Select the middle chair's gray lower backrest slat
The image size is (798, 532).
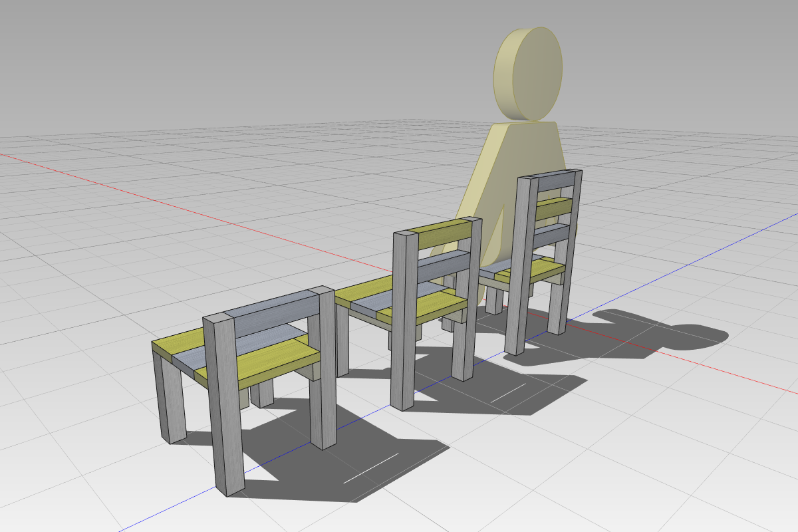click(445, 267)
